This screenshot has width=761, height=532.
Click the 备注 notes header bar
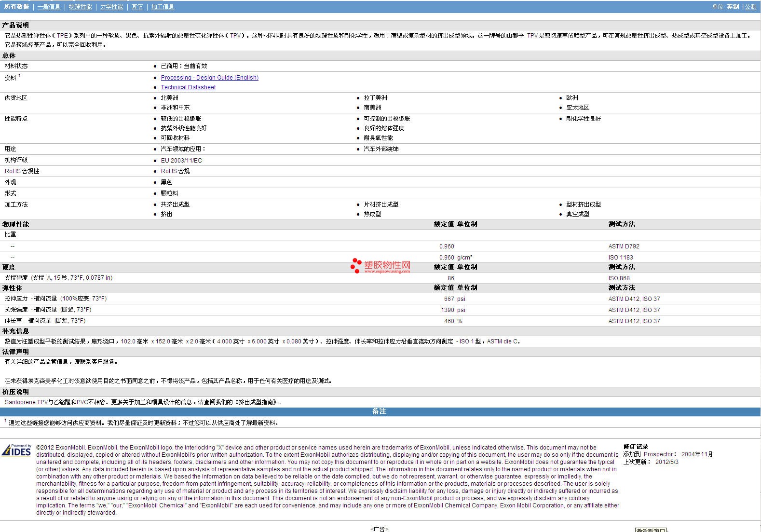[x=380, y=411]
